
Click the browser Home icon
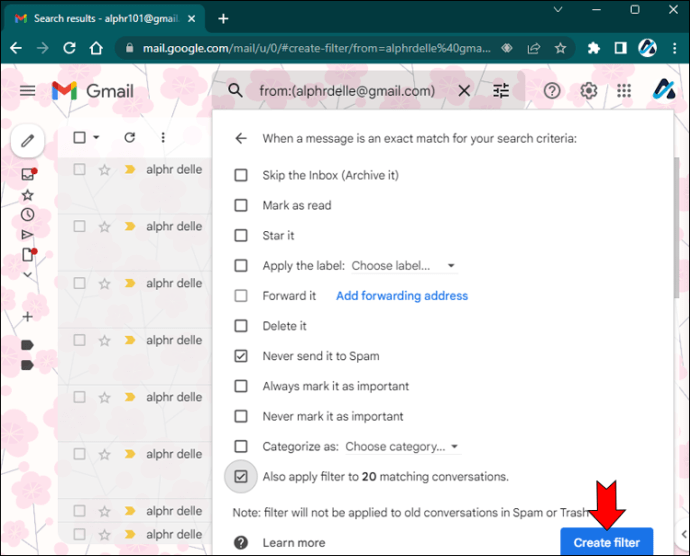coord(96,48)
